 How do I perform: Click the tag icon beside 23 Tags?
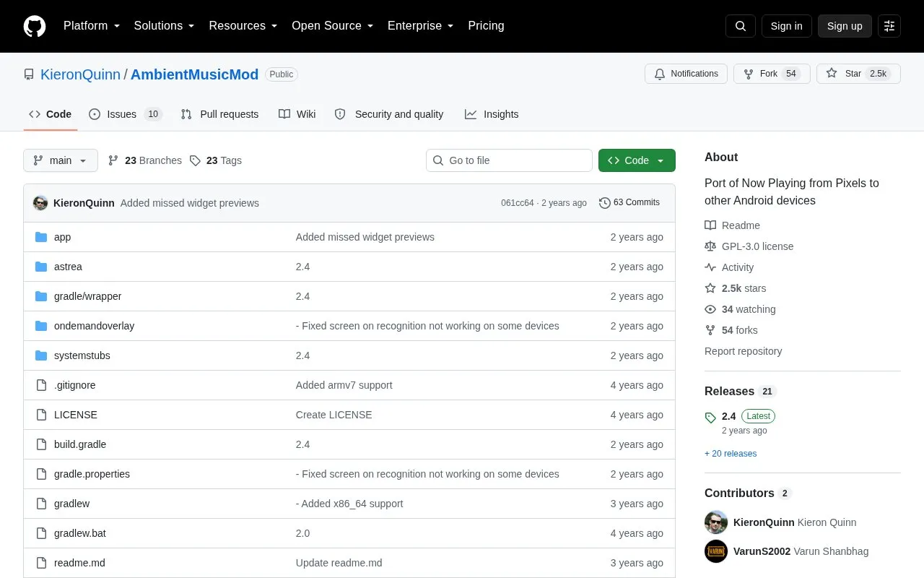(x=195, y=160)
